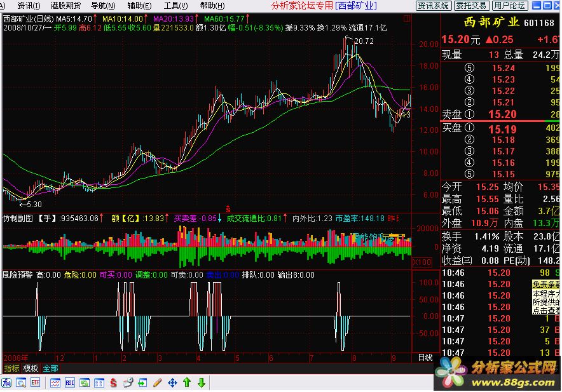The height and width of the screenshot is (392, 562).
Task: Click the 5.30 low price marker
Action: point(34,205)
